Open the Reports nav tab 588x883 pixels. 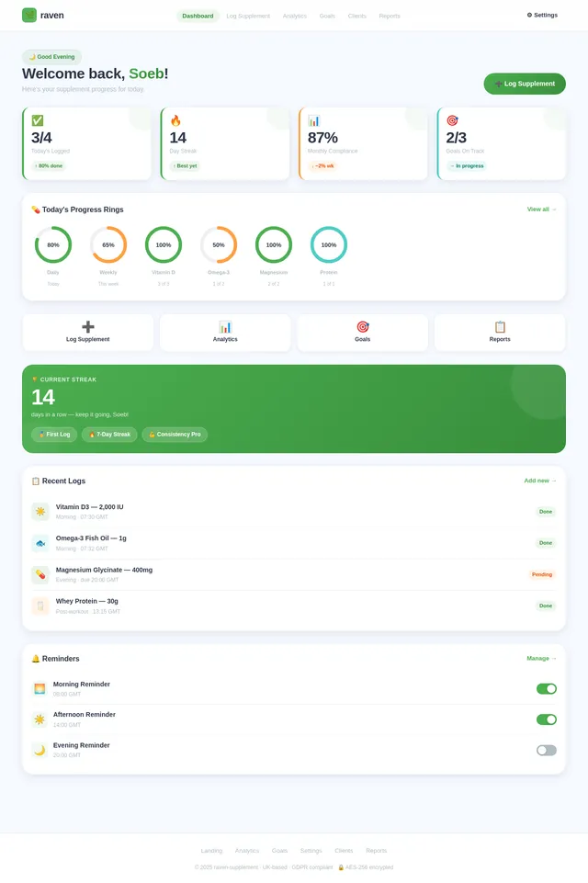click(x=390, y=16)
